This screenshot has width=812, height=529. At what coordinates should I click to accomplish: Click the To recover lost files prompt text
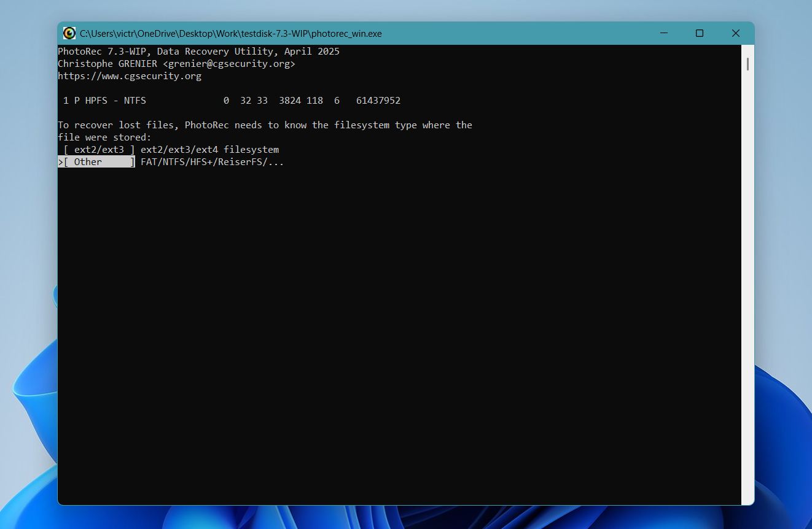coord(264,125)
